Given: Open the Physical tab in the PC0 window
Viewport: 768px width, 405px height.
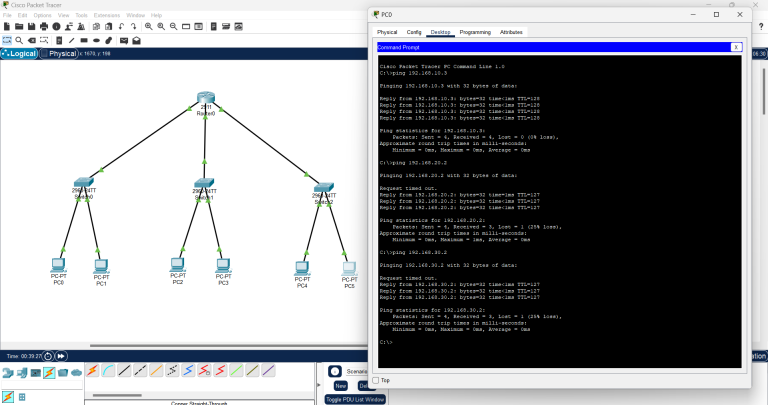Looking at the screenshot, I should pyautogui.click(x=387, y=32).
